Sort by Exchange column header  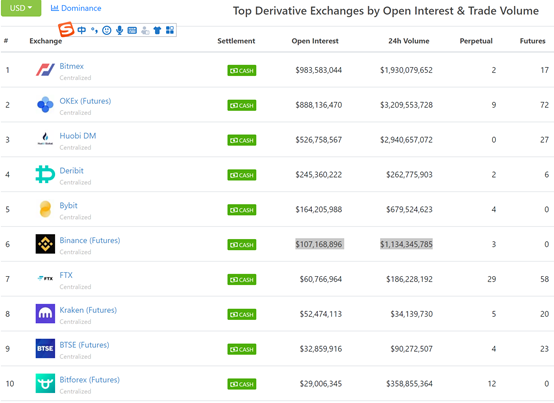[x=46, y=41]
